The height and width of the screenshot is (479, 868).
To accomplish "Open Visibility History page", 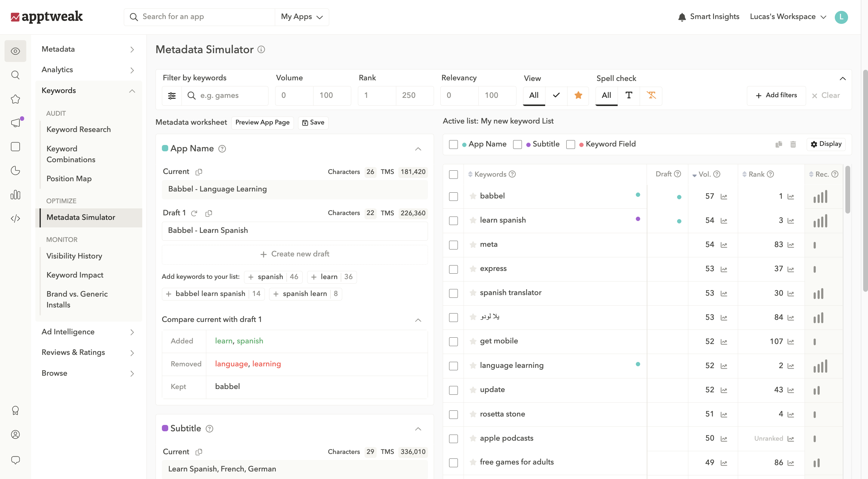I will 74,256.
